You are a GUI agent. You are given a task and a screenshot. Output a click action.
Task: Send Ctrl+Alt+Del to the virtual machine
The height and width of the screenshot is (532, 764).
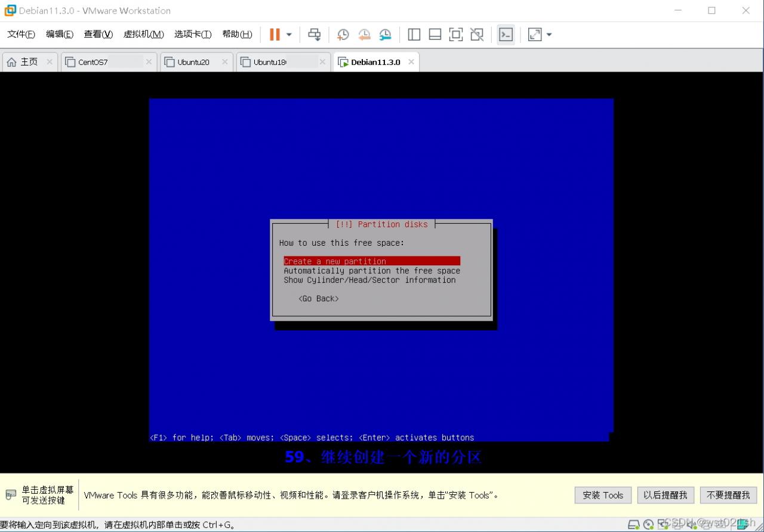coord(314,35)
